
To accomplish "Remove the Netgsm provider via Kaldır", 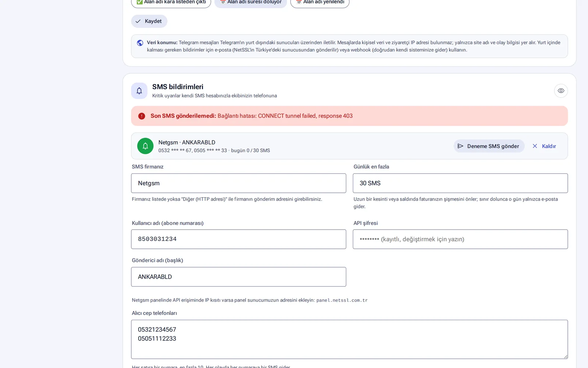I will click(544, 146).
